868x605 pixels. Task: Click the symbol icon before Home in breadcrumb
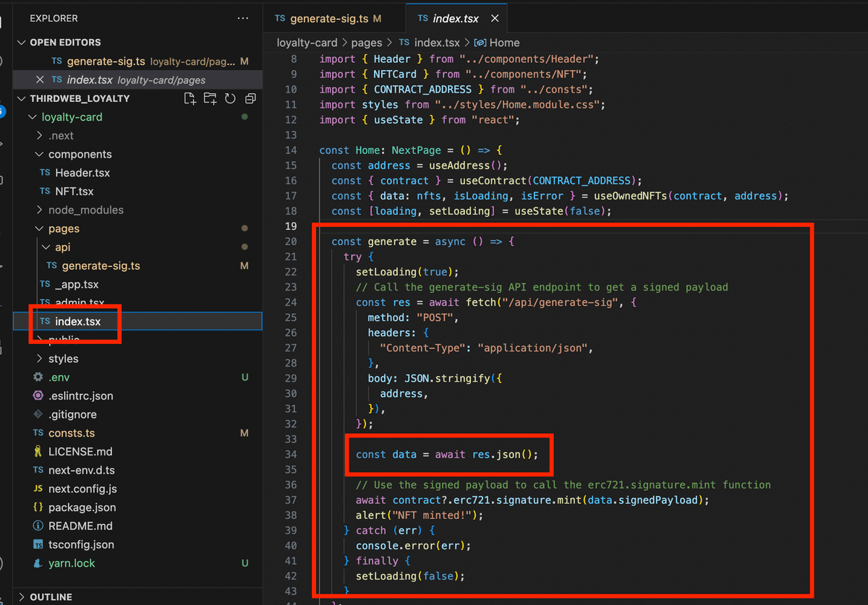(480, 43)
